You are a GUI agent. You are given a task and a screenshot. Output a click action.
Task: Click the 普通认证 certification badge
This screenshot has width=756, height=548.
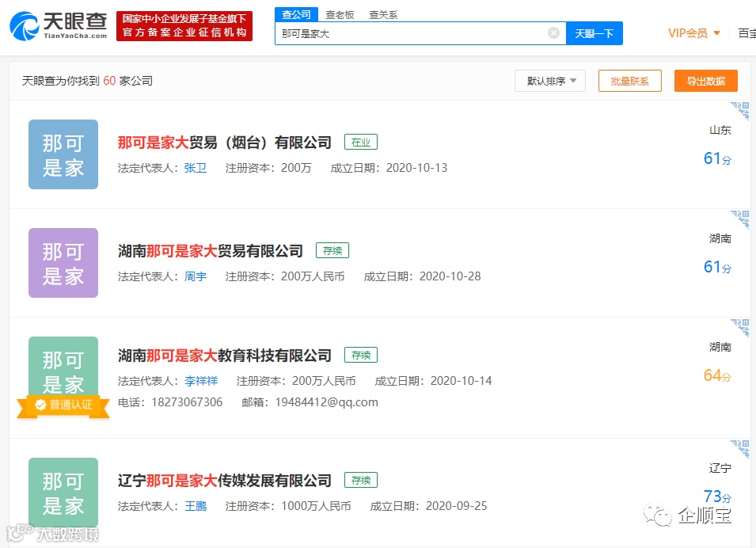(x=63, y=405)
